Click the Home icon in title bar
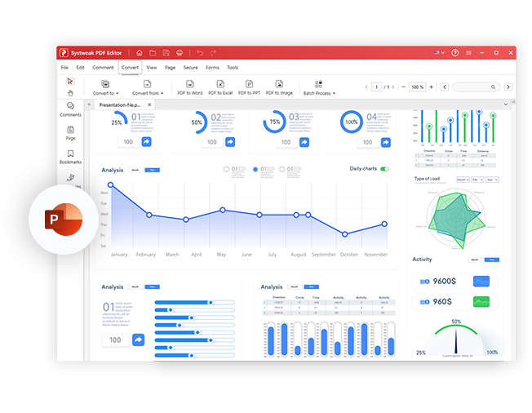This screenshot has height=413, width=532. (x=139, y=52)
